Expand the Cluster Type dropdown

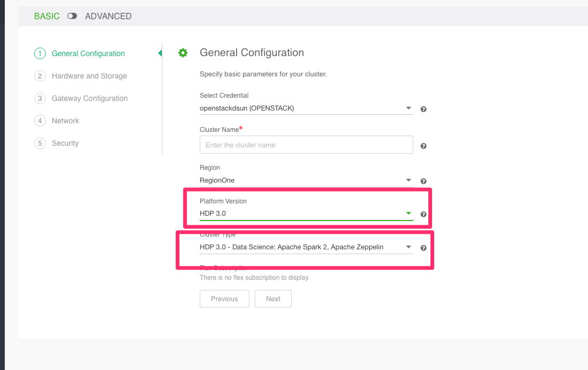click(x=409, y=247)
